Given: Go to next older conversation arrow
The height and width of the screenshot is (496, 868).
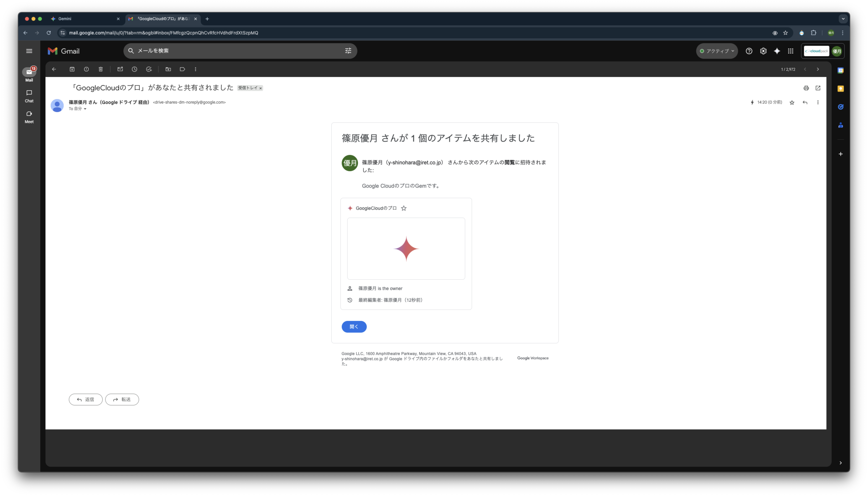Looking at the screenshot, I should click(x=818, y=69).
